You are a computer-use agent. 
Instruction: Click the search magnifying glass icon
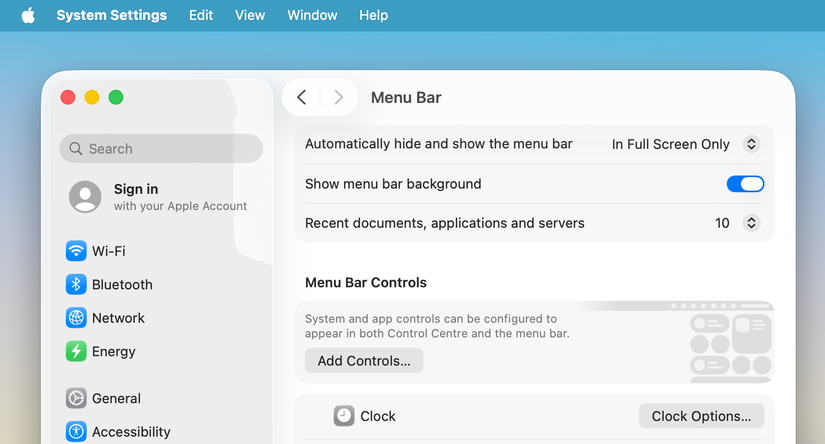pyautogui.click(x=76, y=149)
